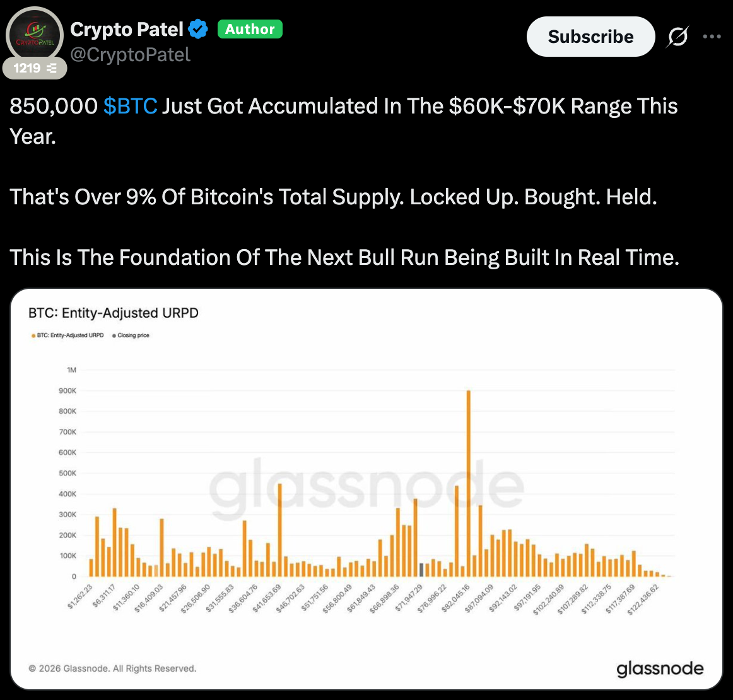The image size is (733, 700).
Task: Toggle the BTC: Entity-Adjusted URPD legend entry
Action: click(x=69, y=335)
